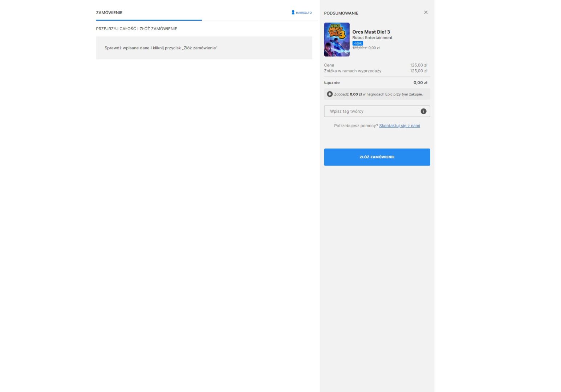
Task: Click the user profile icon beside HARROLFO
Action: (x=293, y=12)
